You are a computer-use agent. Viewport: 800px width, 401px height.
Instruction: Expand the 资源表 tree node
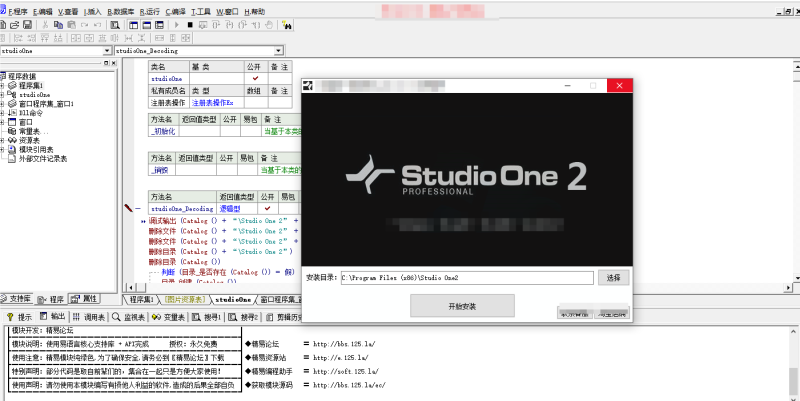2,141
